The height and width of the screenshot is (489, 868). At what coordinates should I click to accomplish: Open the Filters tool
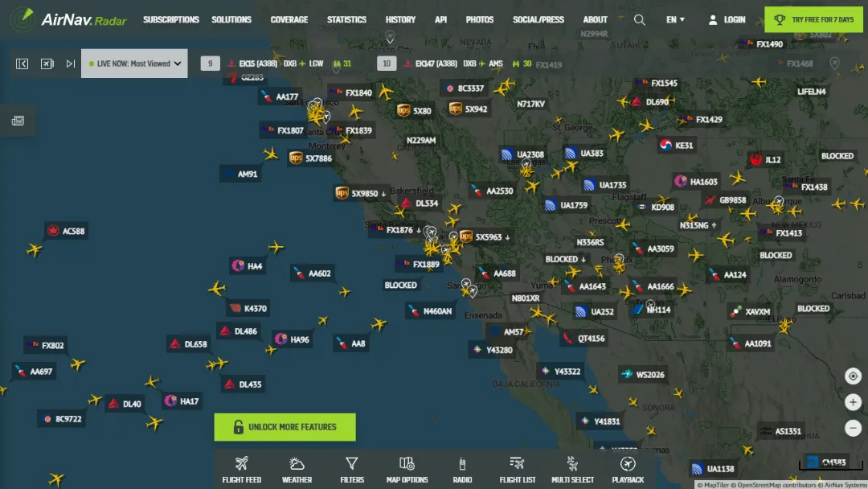coord(352,470)
